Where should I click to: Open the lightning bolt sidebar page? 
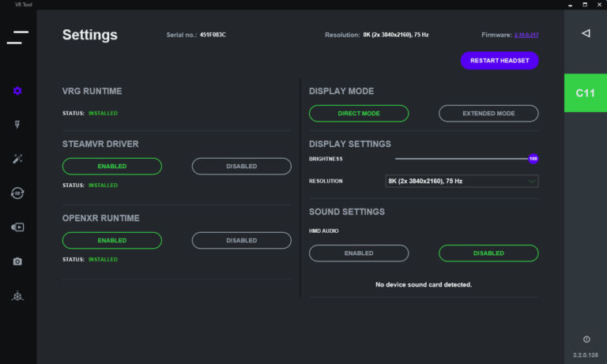tap(17, 125)
